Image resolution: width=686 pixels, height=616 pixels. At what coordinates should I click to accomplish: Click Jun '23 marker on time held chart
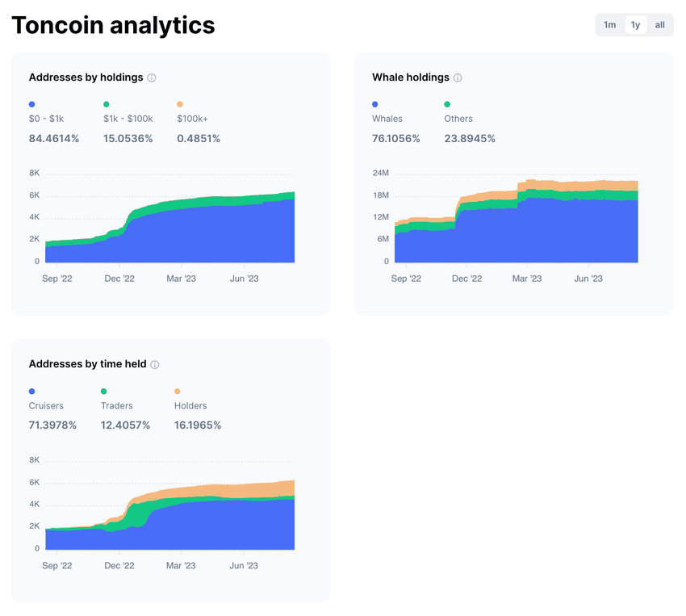point(244,565)
